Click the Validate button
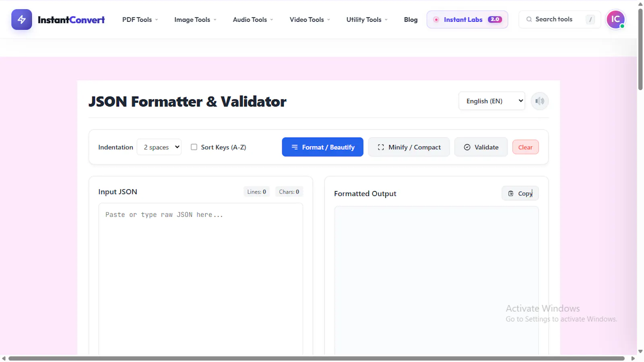This screenshot has width=644, height=362. 481,147
